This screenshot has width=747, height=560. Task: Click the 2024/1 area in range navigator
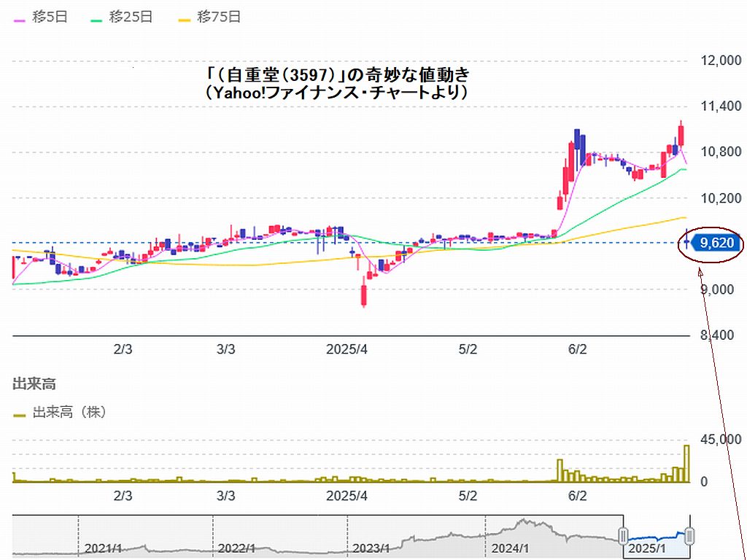510,548
